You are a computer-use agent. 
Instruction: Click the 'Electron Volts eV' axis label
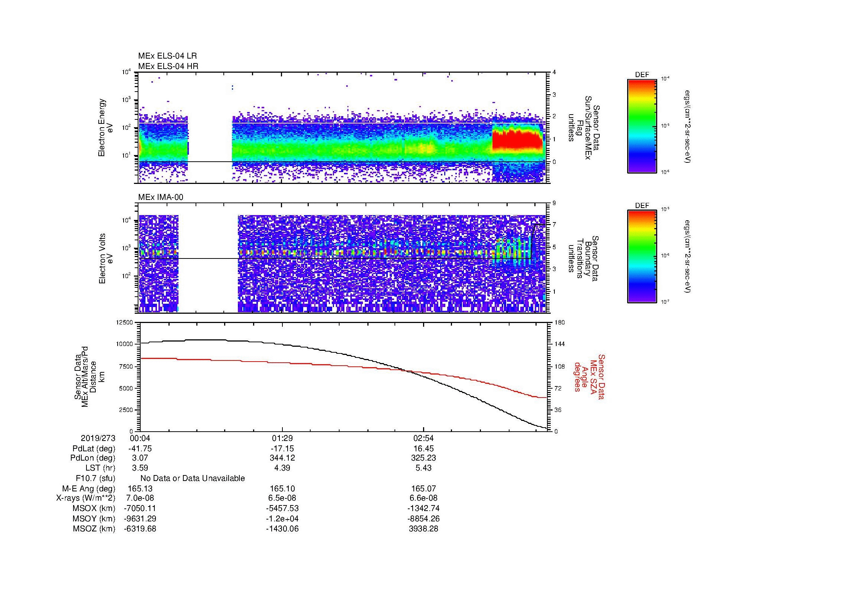[105, 258]
